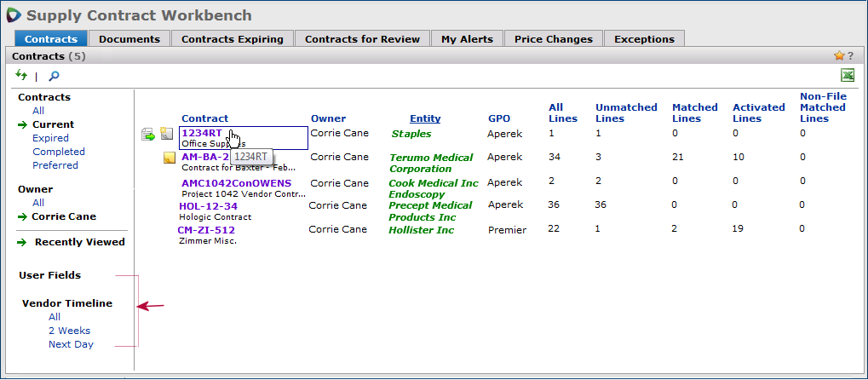The height and width of the screenshot is (380, 868).
Task: Open the Hollister Inc entity link
Action: (x=421, y=230)
